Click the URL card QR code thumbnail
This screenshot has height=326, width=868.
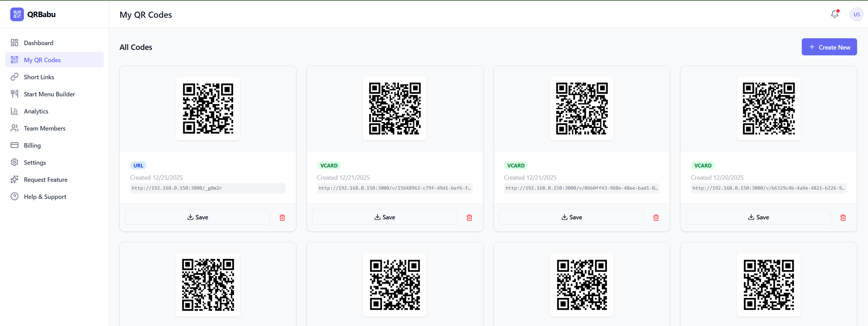(208, 108)
